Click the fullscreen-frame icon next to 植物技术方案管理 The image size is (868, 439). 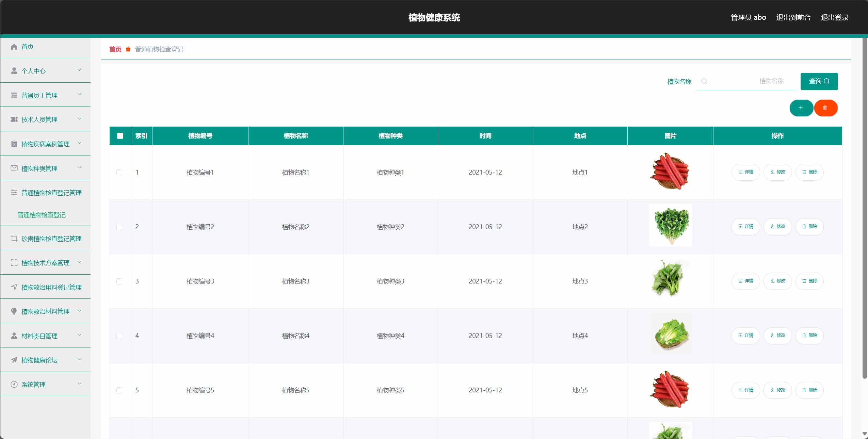point(14,262)
